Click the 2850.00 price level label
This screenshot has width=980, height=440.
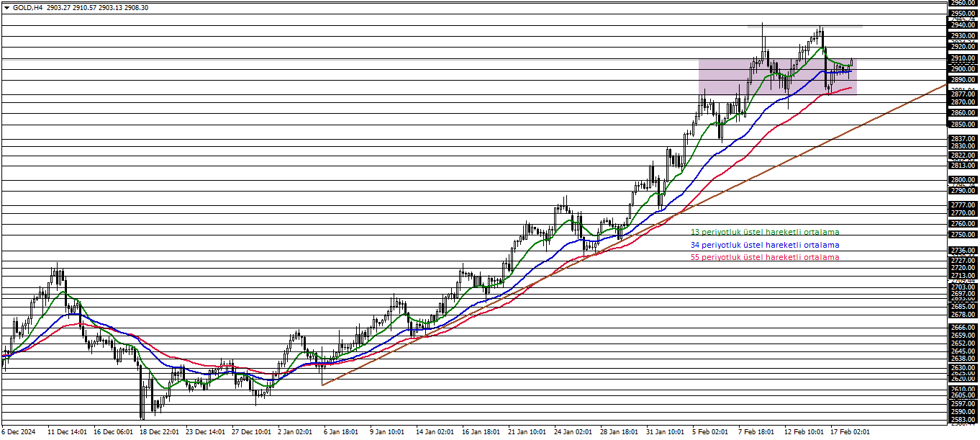pyautogui.click(x=963, y=124)
